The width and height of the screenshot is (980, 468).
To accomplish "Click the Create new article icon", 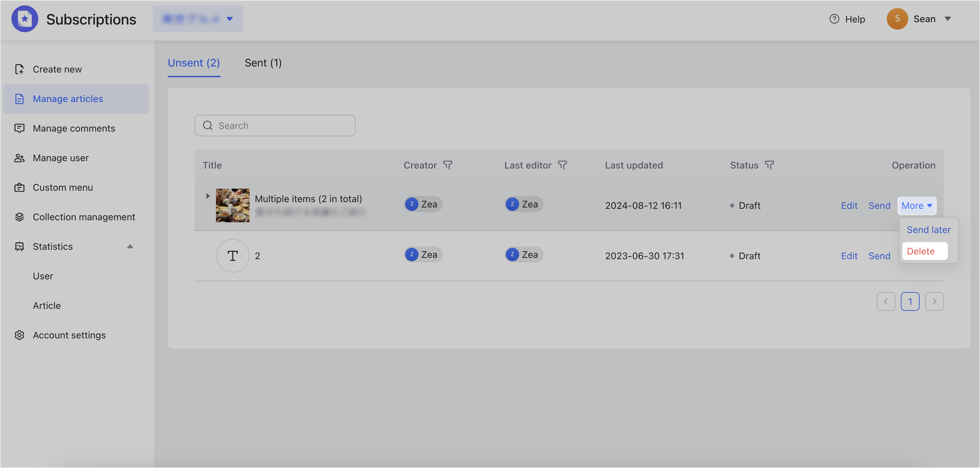I will (19, 69).
